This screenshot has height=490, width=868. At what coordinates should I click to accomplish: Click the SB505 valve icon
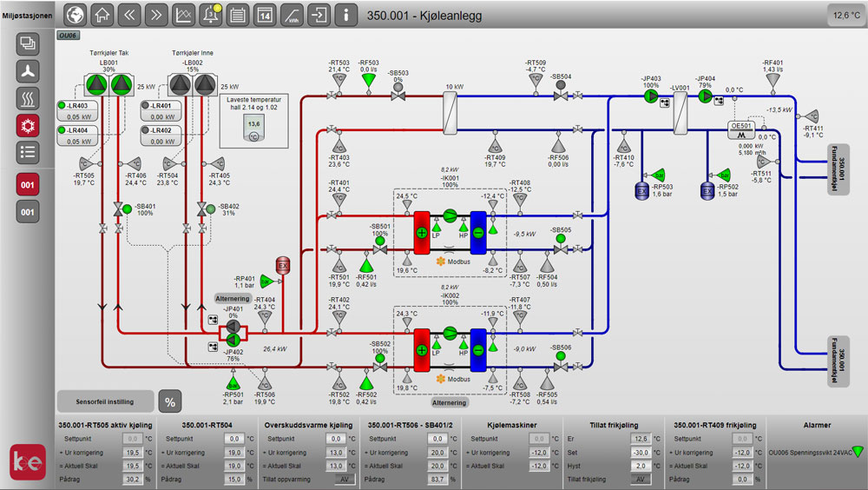pos(561,246)
